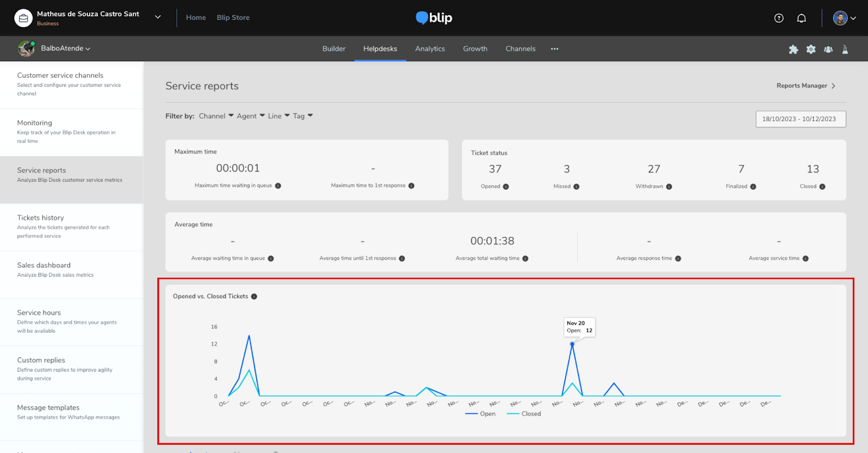This screenshot has width=868, height=453.
Task: Open the team members icon
Action: pos(828,49)
